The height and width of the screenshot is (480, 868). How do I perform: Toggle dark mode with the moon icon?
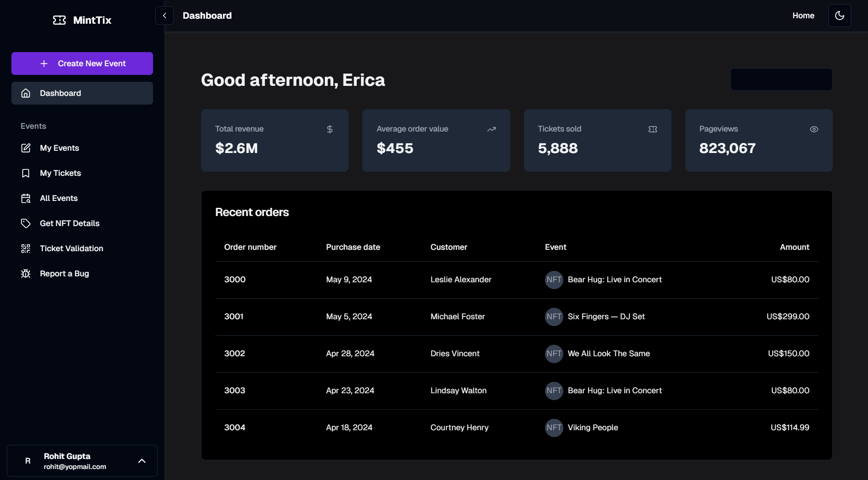tap(839, 16)
